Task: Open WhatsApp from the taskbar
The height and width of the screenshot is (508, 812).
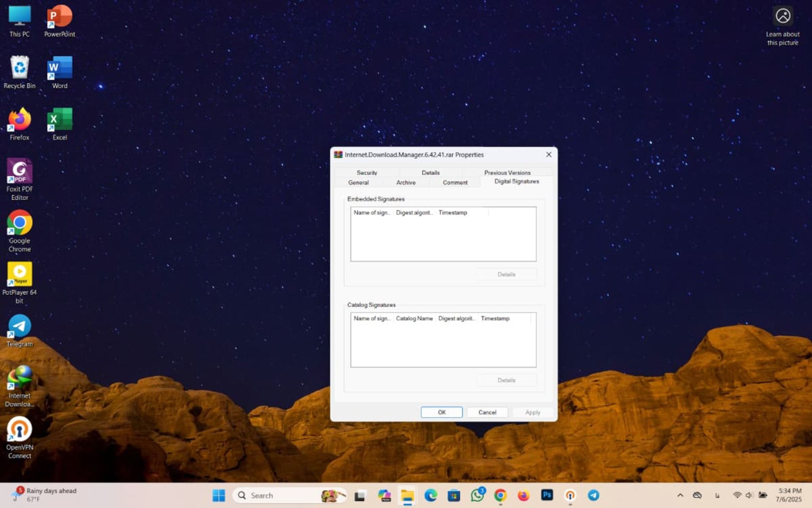Action: pyautogui.click(x=477, y=495)
